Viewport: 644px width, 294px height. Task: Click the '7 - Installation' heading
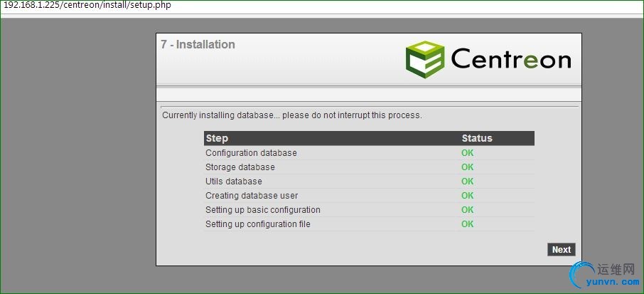[x=198, y=45]
